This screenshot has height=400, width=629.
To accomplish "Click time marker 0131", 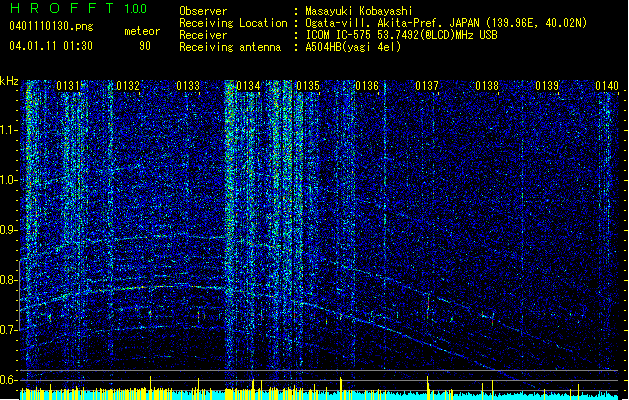I will point(68,86).
